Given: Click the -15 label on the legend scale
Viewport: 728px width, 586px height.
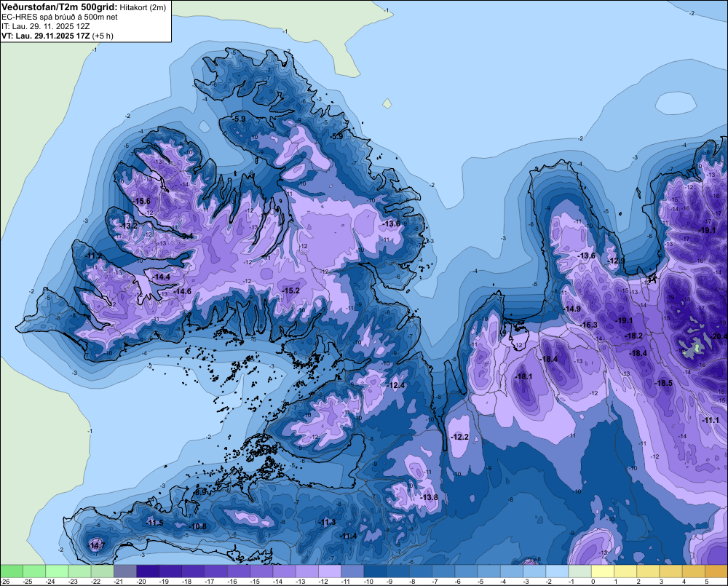Looking at the screenshot, I should pyautogui.click(x=254, y=582).
